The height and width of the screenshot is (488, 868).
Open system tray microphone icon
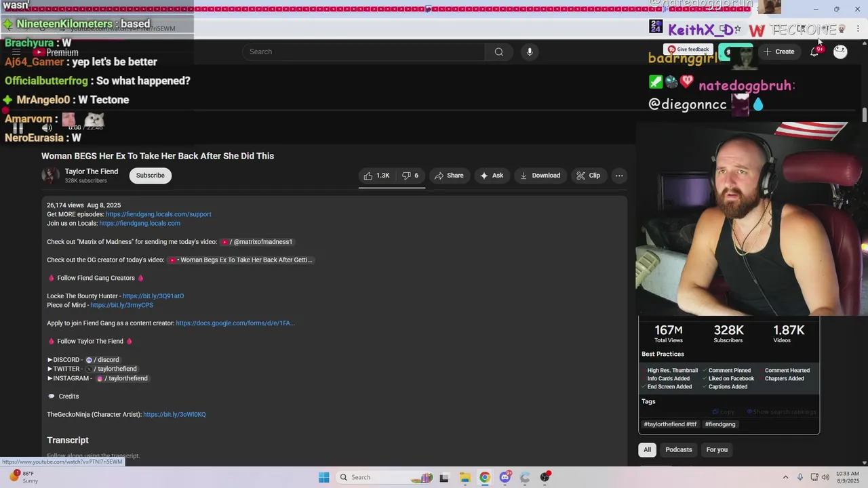click(800, 477)
